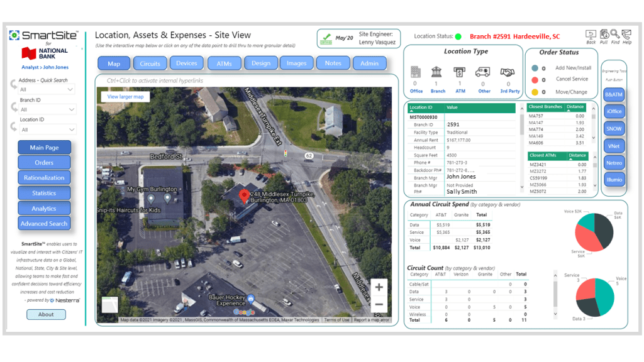The image size is (644, 362).
Task: Click the map zoom-in plus control
Action: pyautogui.click(x=379, y=287)
